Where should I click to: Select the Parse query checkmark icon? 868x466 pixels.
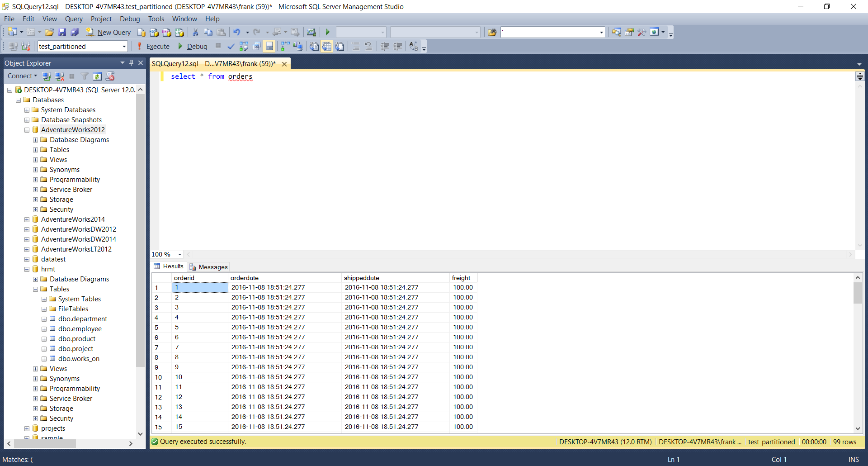pyautogui.click(x=231, y=46)
